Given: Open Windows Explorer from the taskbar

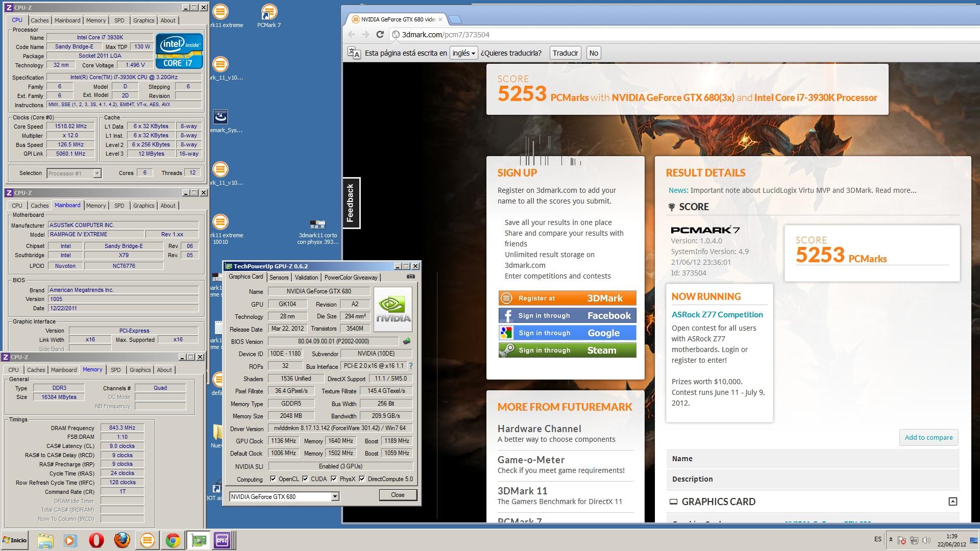Looking at the screenshot, I should click(x=45, y=540).
